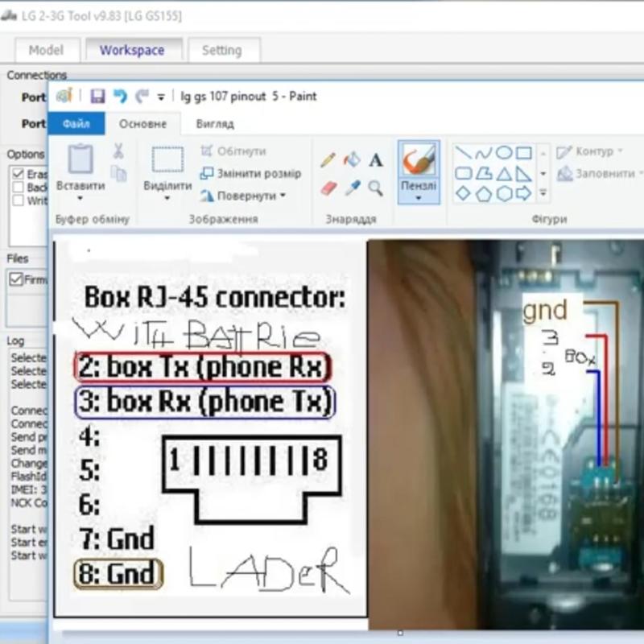This screenshot has height=644, width=644.
Task: Select the Rectangle shape
Action: pos(524,153)
